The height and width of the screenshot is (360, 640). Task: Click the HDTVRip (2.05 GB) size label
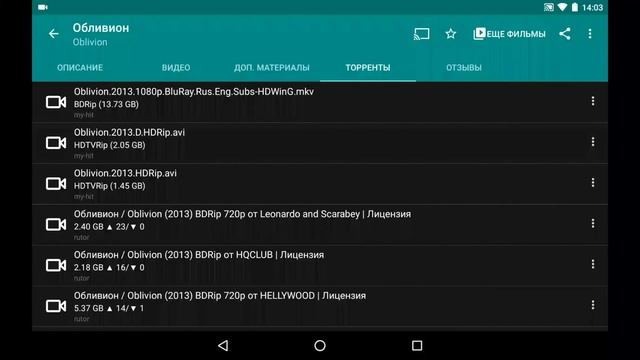coord(109,145)
